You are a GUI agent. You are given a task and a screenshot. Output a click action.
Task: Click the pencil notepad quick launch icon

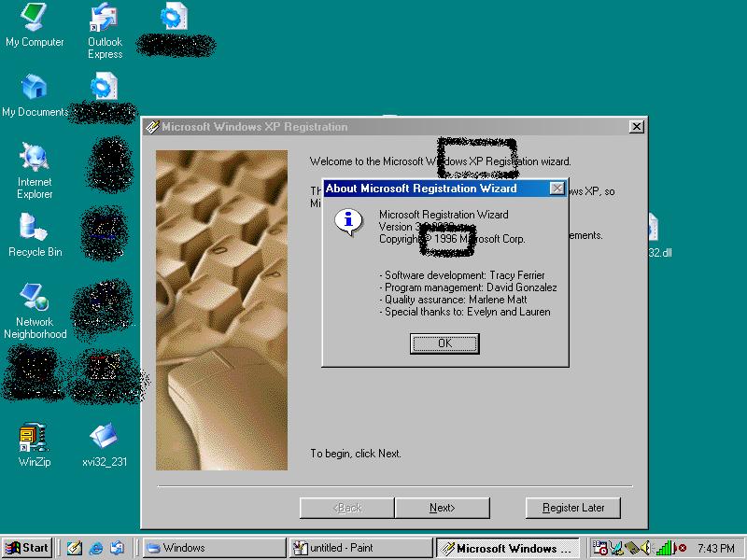(75, 548)
